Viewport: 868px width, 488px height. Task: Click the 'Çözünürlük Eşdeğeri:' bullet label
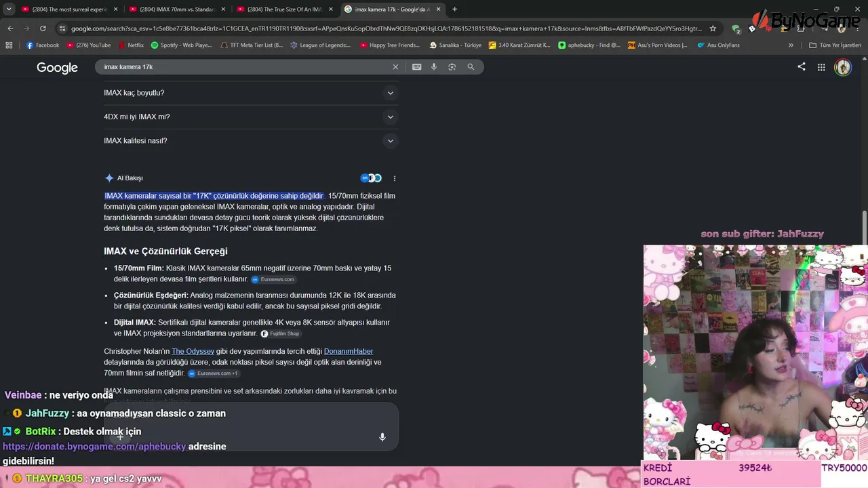pyautogui.click(x=151, y=296)
